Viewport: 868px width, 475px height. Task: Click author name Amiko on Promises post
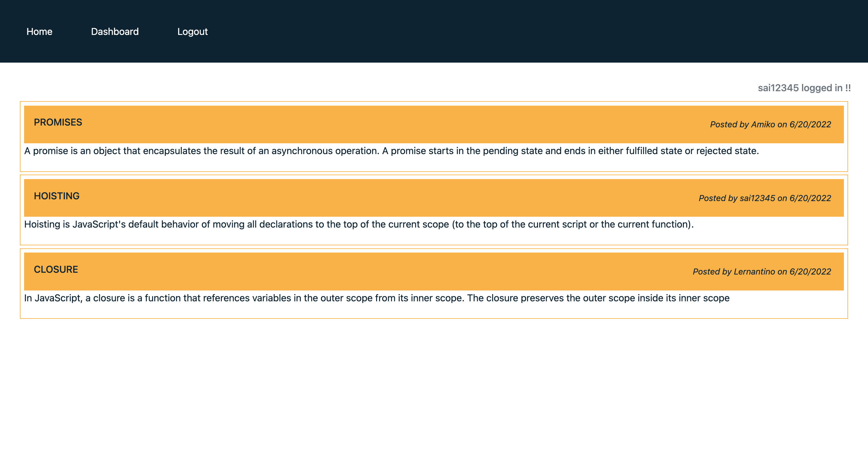click(x=763, y=125)
